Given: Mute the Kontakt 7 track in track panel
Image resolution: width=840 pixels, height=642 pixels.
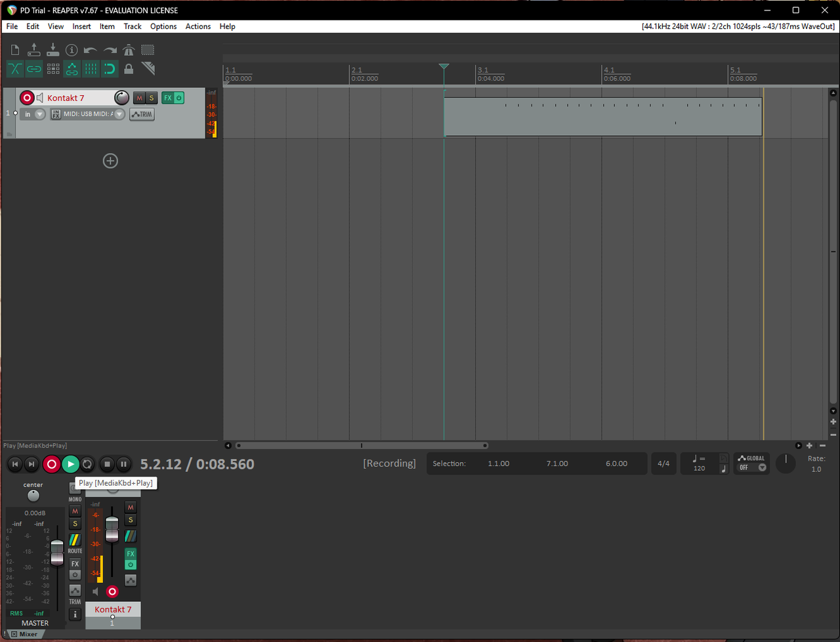Looking at the screenshot, I should point(139,98).
